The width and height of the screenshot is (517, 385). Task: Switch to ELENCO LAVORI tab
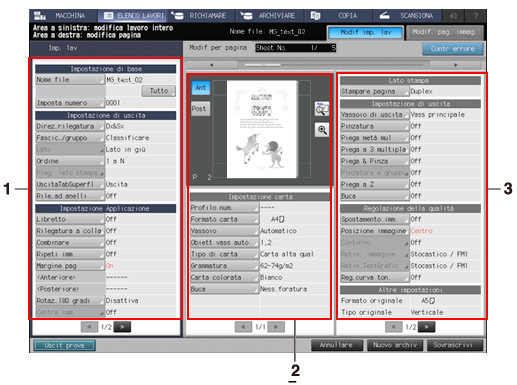click(x=133, y=16)
